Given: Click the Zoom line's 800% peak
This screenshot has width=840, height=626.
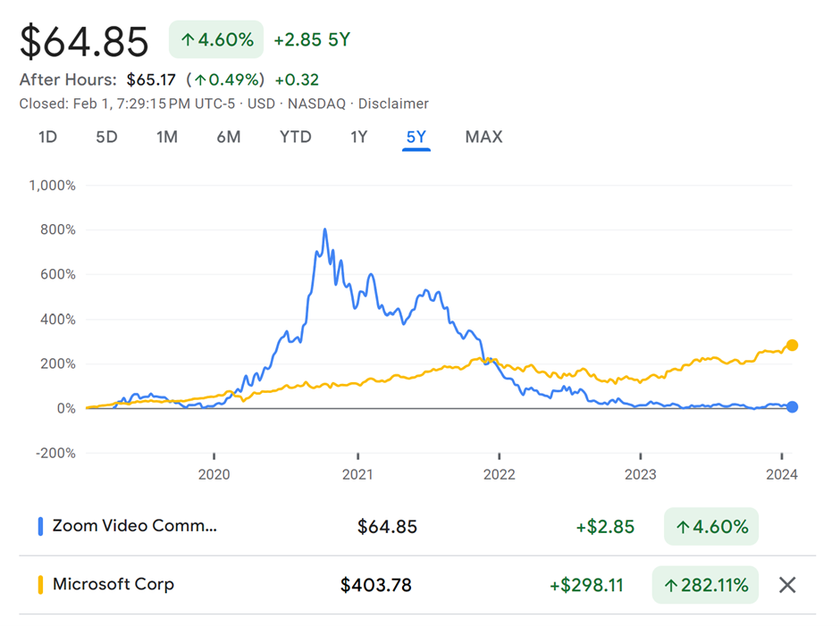Looking at the screenshot, I should click(324, 230).
